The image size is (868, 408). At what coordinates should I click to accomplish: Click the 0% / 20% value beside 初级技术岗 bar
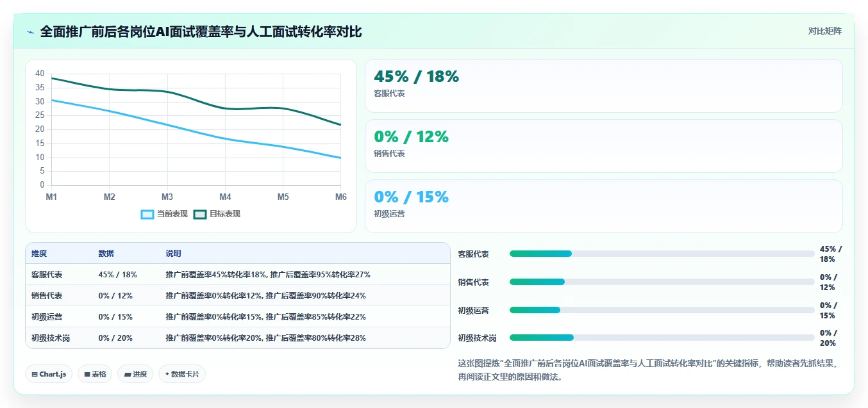[828, 338]
